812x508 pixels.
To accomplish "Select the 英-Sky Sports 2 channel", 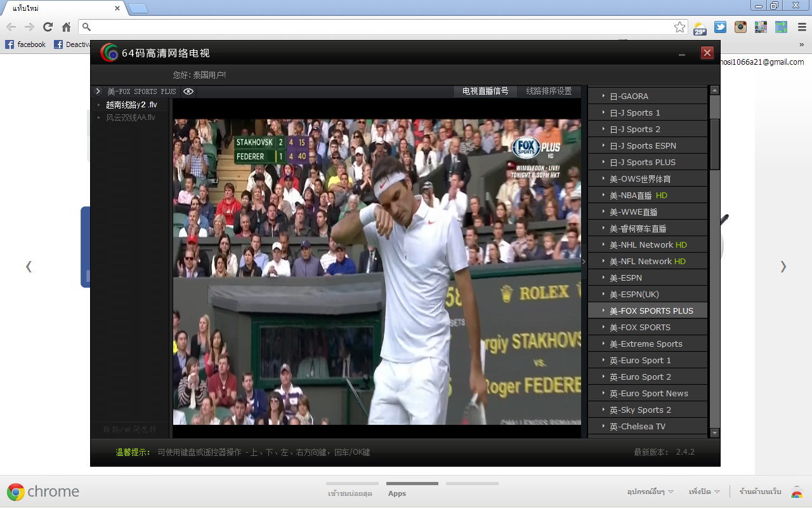I will click(x=647, y=410).
